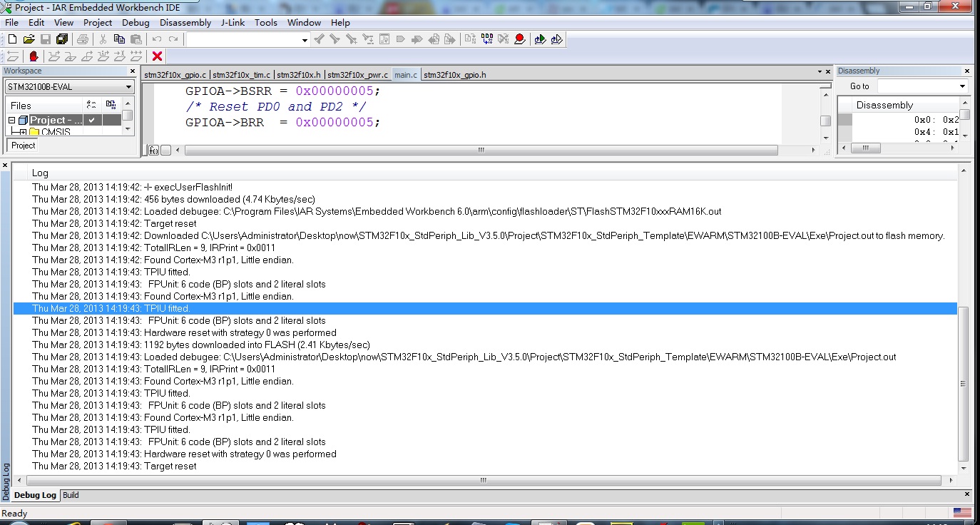Image resolution: width=980 pixels, height=525 pixels.
Task: Open the Project menu
Action: [x=98, y=22]
